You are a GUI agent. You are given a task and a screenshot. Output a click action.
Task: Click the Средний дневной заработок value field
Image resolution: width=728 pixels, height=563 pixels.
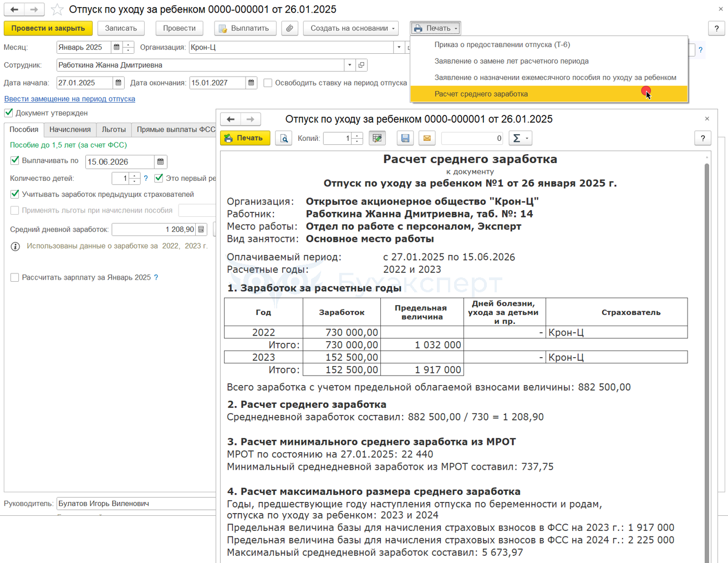point(154,229)
